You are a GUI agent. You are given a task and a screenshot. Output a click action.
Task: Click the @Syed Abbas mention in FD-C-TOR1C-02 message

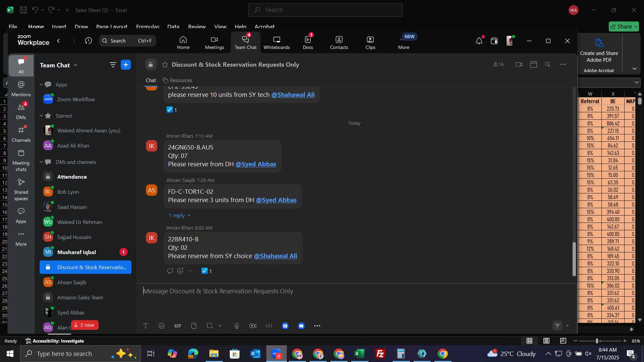(276, 200)
